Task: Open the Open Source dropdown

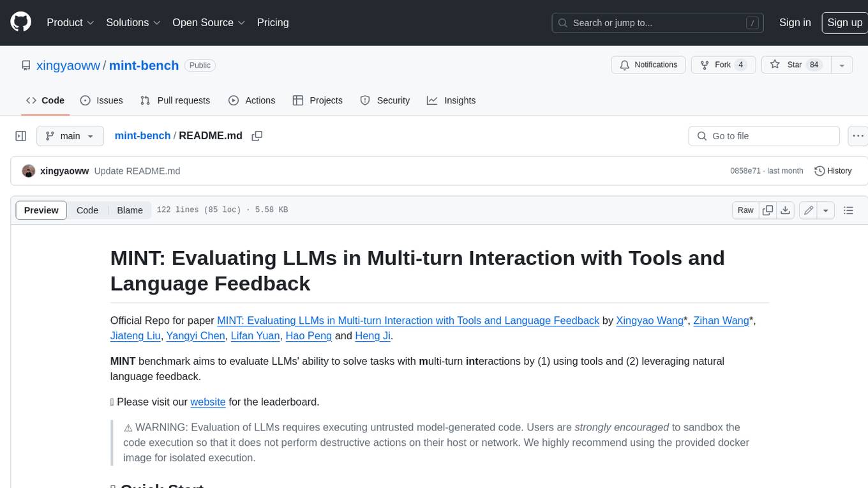Action: (209, 22)
